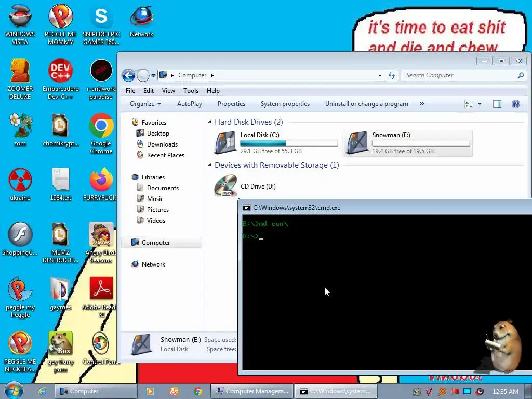Open the Network desktop icon

click(x=141, y=21)
